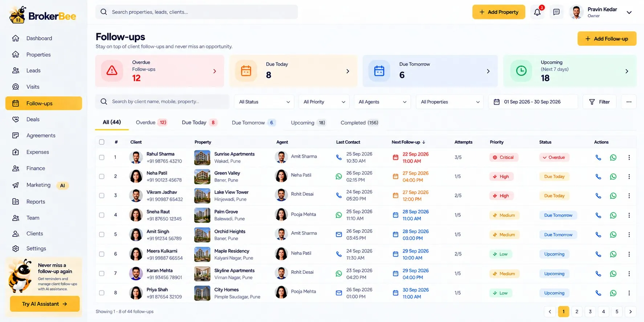Check the box for Neha Patil row
Viewport: 644px width, 322px height.
102,176
